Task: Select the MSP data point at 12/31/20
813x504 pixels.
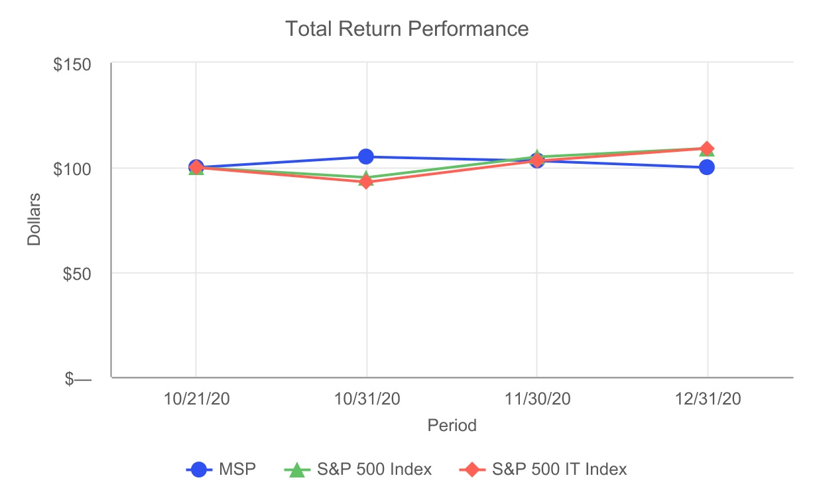Action: (x=707, y=167)
